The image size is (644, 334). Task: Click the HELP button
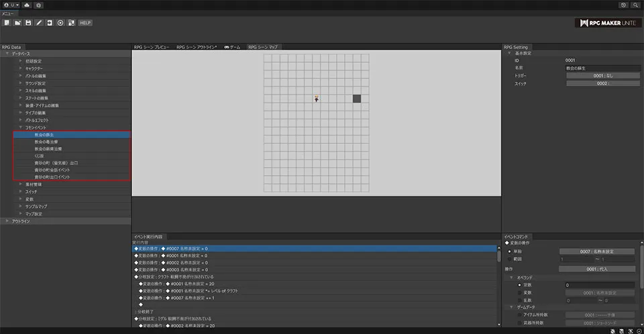(85, 23)
